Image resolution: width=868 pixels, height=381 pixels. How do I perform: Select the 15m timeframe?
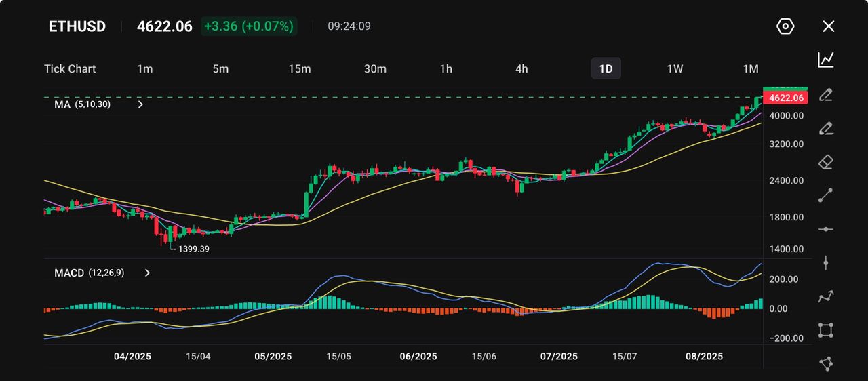coord(299,68)
